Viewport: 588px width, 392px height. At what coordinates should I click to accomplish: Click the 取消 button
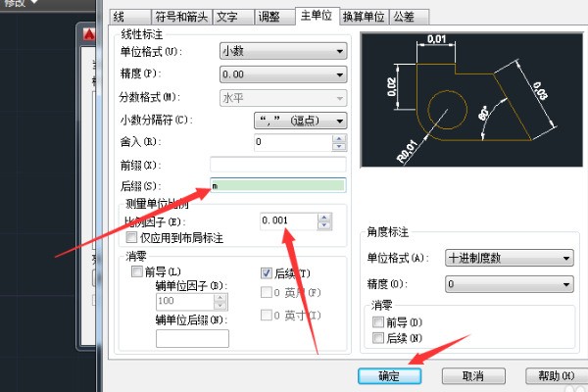pos(473,376)
